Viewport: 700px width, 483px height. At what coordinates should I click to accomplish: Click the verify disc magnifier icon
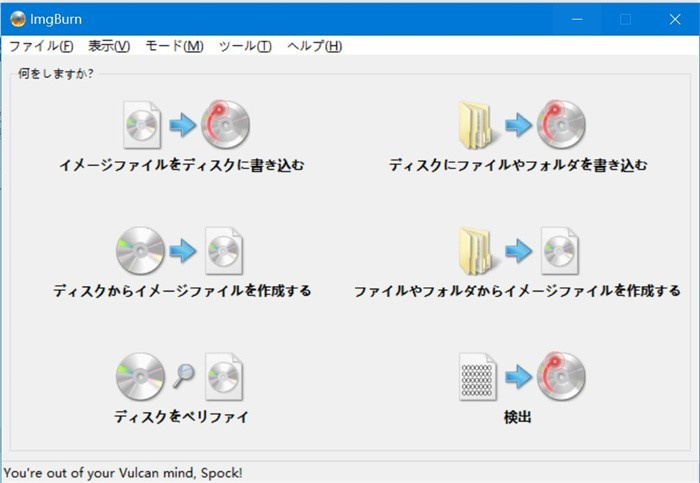coord(179,376)
